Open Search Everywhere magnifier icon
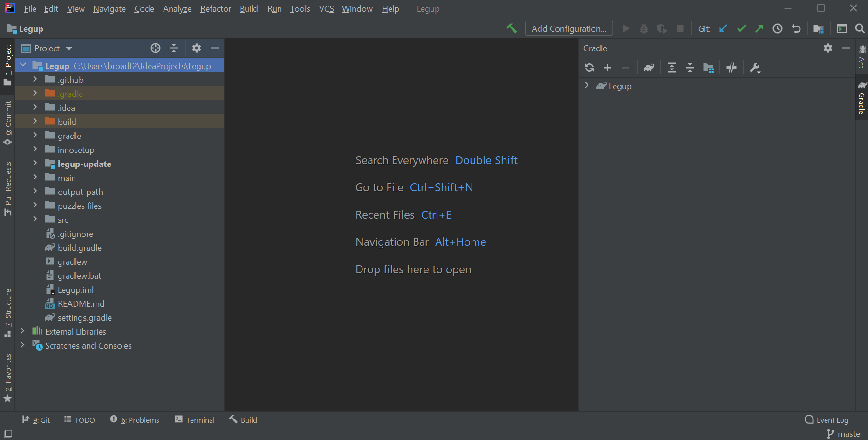 (x=860, y=28)
